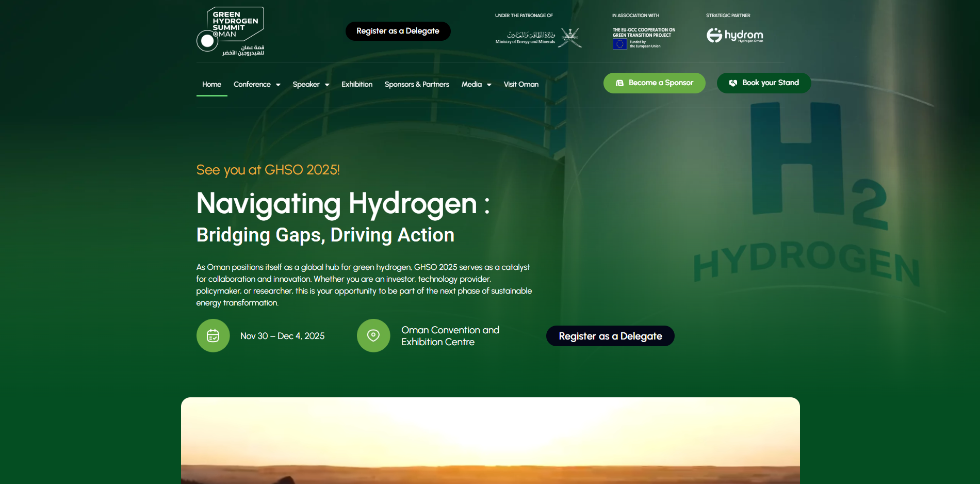This screenshot has height=484, width=980.
Task: Click 'Oman Convention and Exhibition Centre' text
Action: pyautogui.click(x=450, y=336)
